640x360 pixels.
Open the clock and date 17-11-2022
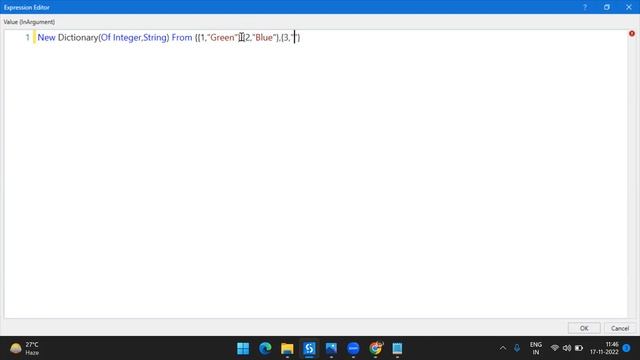(x=604, y=348)
